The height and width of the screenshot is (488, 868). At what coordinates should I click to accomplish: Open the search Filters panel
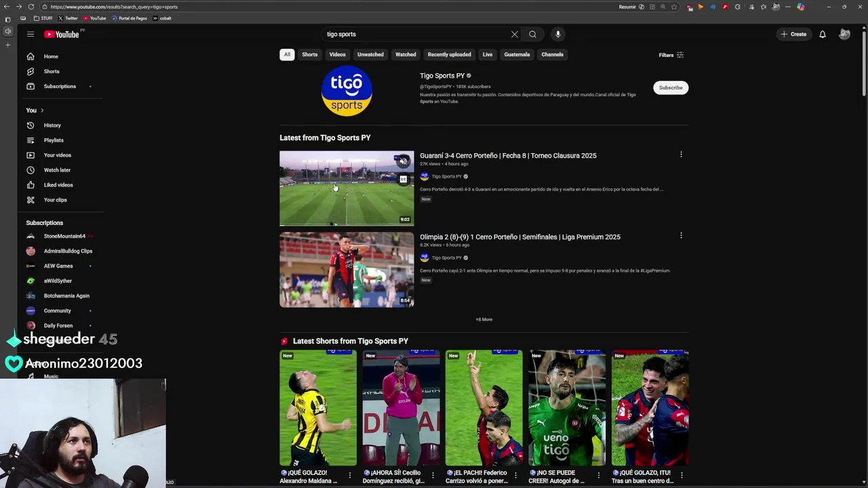click(x=671, y=55)
